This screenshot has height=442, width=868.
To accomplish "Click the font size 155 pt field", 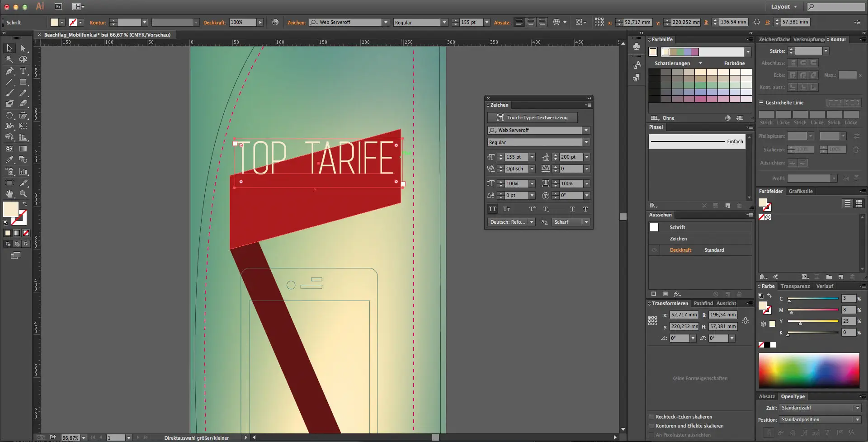I will (x=515, y=157).
